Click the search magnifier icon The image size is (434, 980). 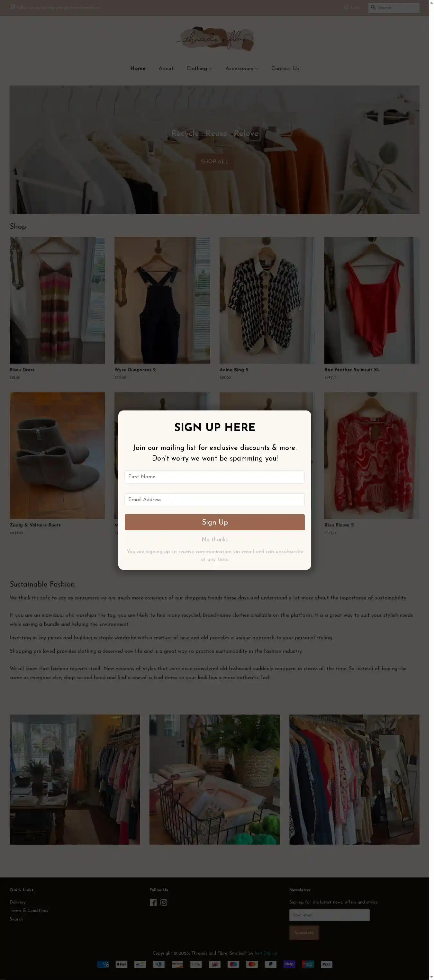(373, 7)
